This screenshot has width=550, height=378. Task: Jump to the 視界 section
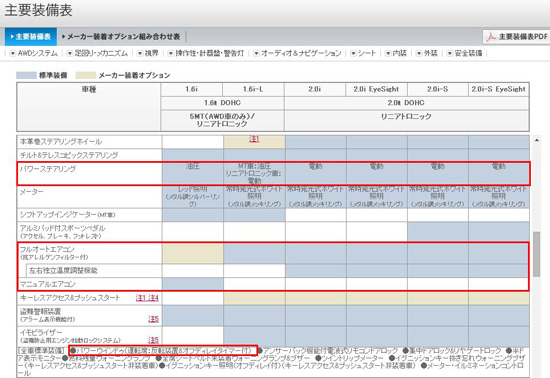tap(148, 53)
